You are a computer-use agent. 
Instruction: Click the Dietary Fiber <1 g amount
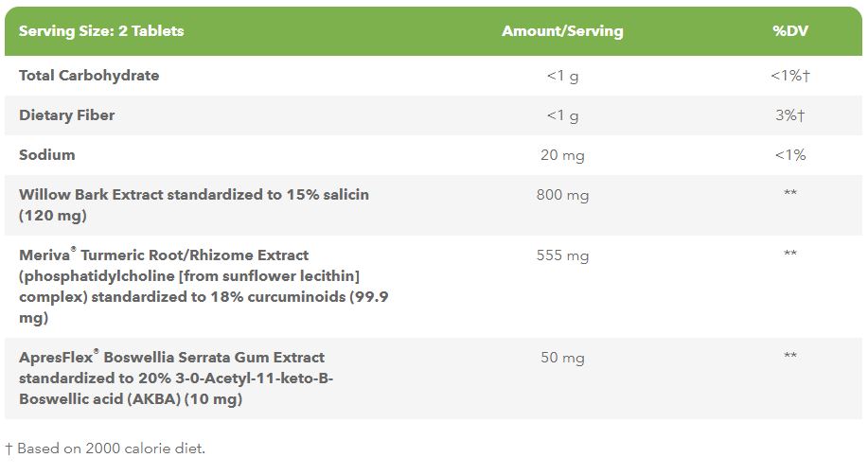pos(562,115)
